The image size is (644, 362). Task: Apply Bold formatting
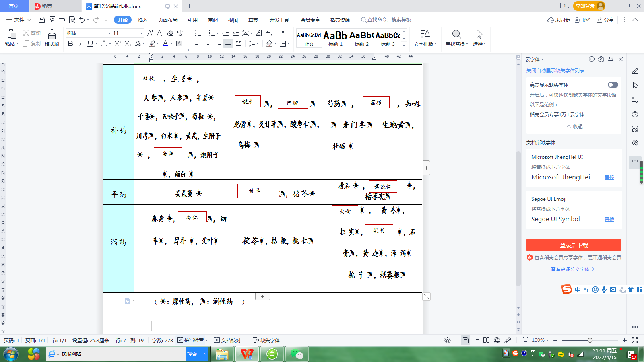click(x=70, y=43)
